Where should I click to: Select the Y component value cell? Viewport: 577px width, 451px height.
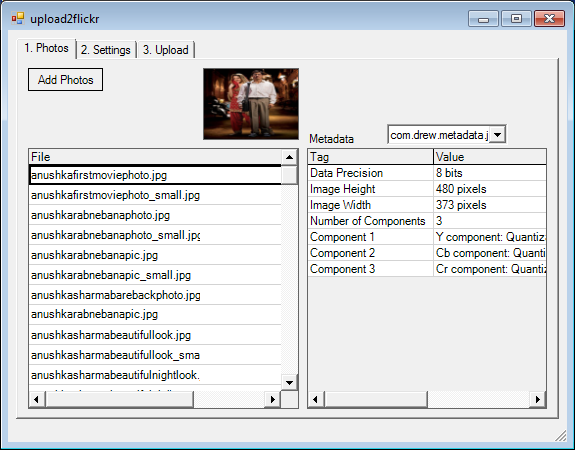pyautogui.click(x=490, y=237)
